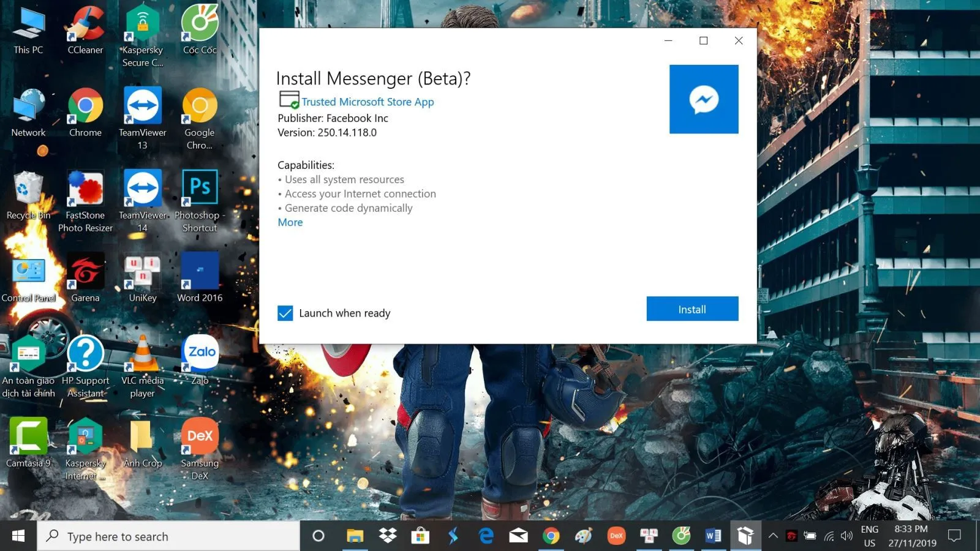Screen dimensions: 980x551
Task: Select the Photoshop shortcut icon
Action: coord(200,202)
